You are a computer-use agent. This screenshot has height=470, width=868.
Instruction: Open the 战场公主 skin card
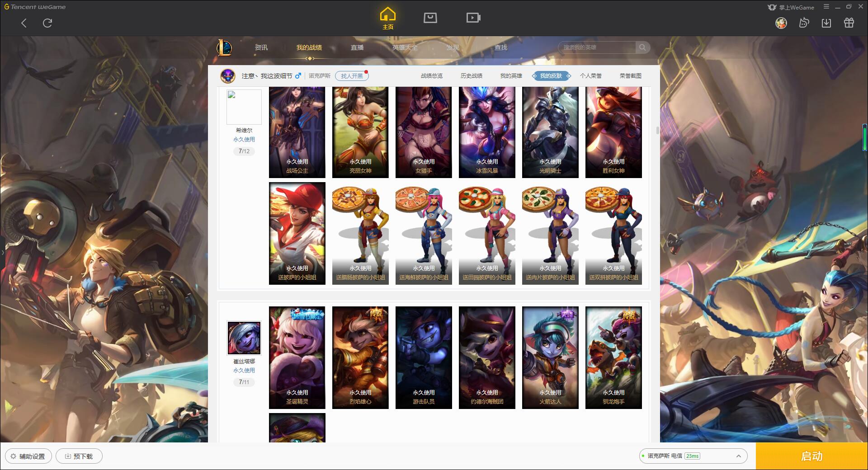[x=297, y=132]
